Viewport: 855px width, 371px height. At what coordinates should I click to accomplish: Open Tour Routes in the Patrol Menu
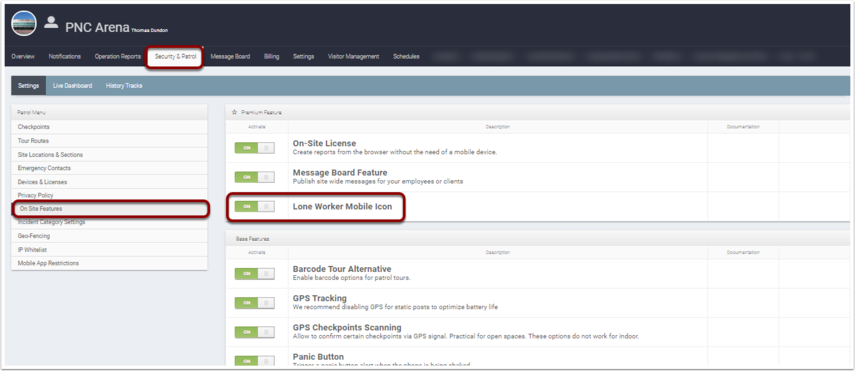(109, 141)
